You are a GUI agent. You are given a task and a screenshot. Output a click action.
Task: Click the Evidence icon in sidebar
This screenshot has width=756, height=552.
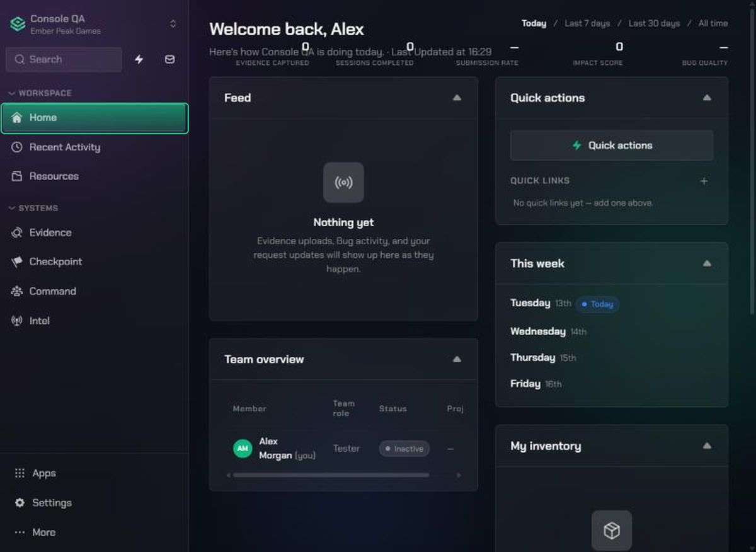coord(17,233)
